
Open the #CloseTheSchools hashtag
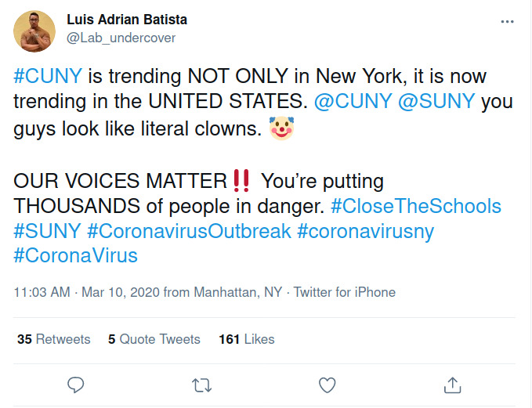(415, 206)
